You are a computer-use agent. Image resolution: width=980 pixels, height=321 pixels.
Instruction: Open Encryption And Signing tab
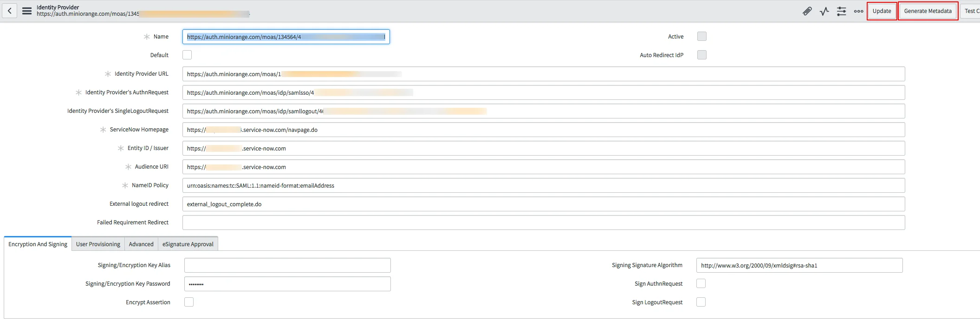click(x=38, y=244)
